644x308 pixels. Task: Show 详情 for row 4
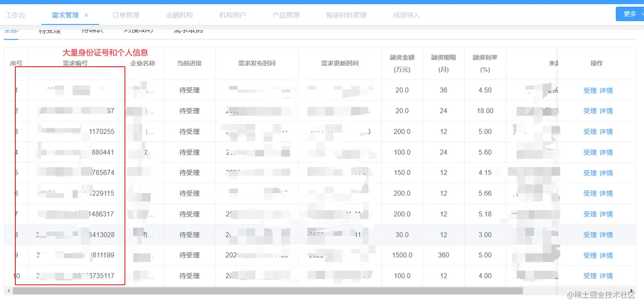pyautogui.click(x=606, y=152)
